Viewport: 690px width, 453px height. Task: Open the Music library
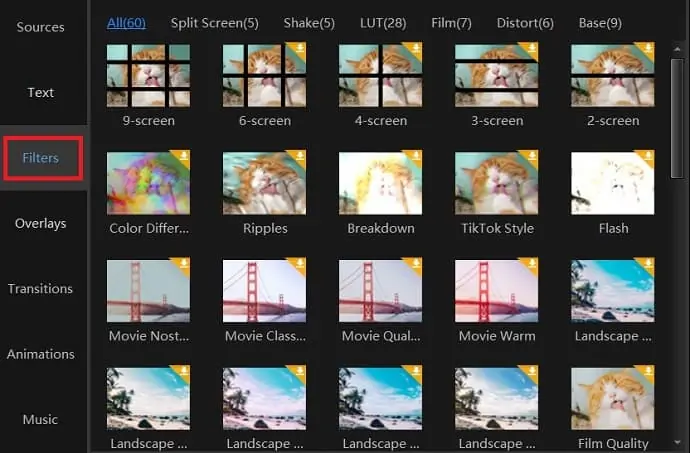pyautogui.click(x=40, y=419)
